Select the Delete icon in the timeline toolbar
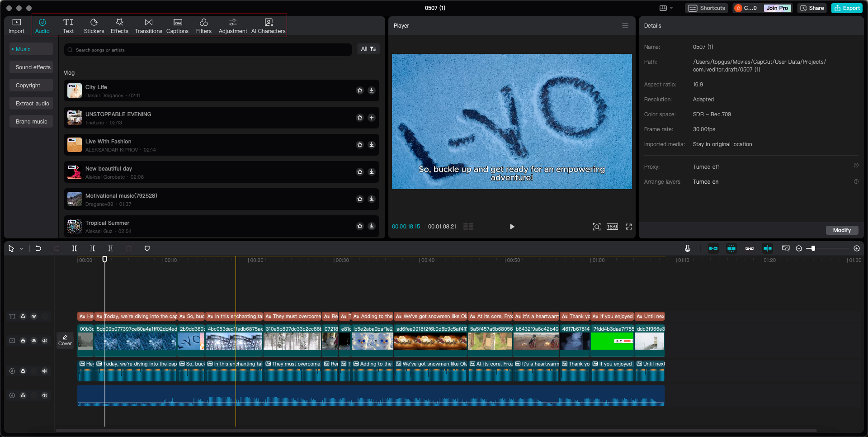This screenshot has width=868, height=437. (129, 248)
